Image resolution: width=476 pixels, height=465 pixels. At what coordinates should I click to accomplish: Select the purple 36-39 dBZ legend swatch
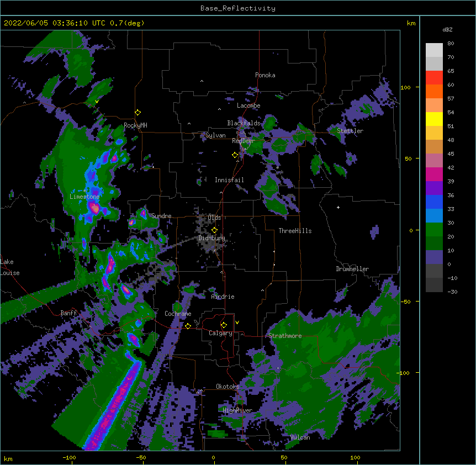click(x=434, y=188)
